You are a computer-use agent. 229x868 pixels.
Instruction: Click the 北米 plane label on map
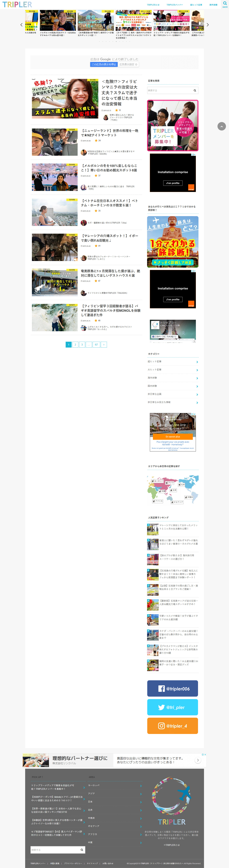click(182, 484)
